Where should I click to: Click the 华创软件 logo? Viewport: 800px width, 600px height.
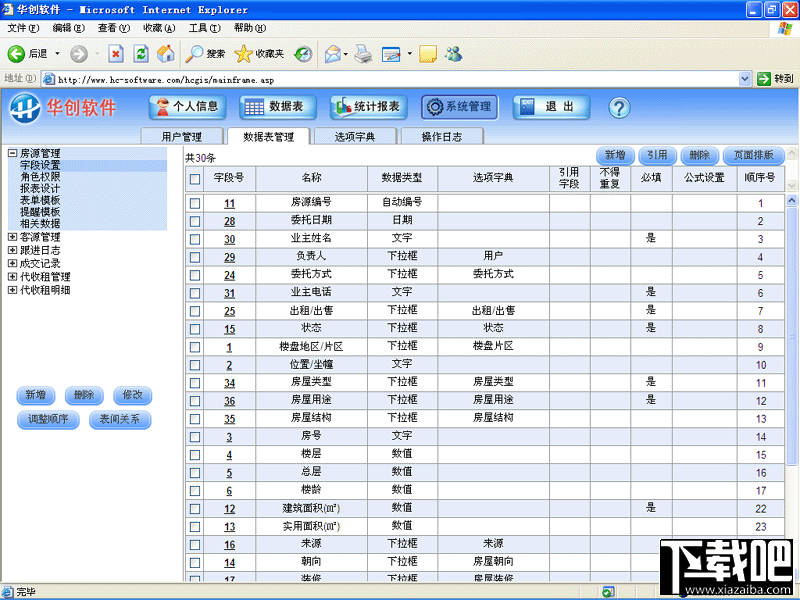click(x=63, y=107)
